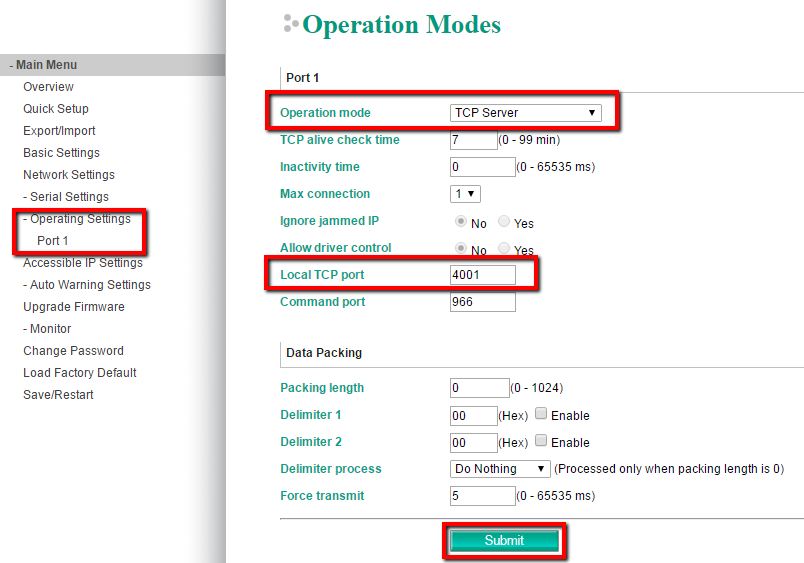Viewport: 804px width, 563px height.
Task: Click the Force transmit input box
Action: click(x=483, y=496)
